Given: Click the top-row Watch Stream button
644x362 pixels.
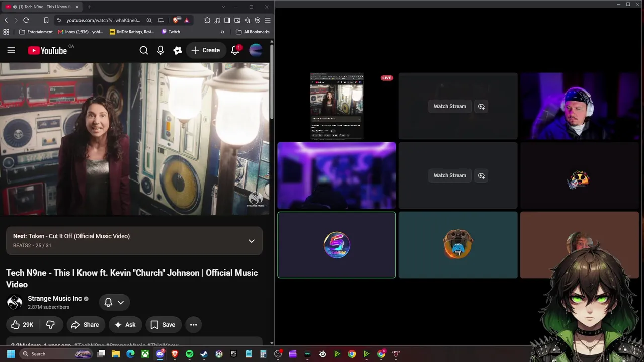Looking at the screenshot, I should pos(450,106).
